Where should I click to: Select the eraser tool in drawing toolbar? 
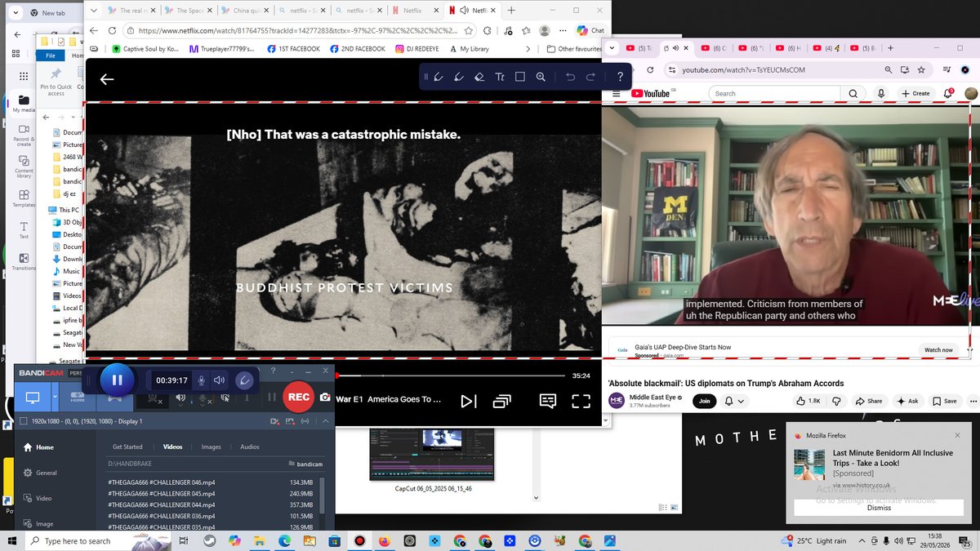(479, 77)
